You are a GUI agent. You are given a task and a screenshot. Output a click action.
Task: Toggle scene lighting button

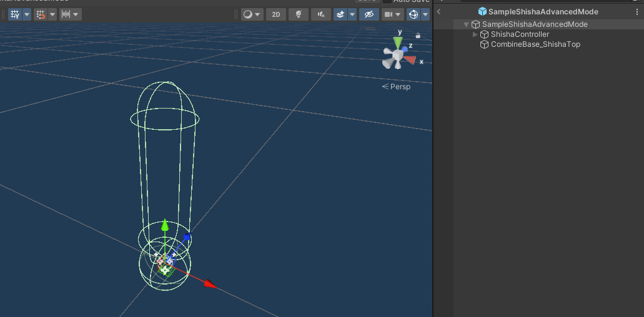[299, 15]
